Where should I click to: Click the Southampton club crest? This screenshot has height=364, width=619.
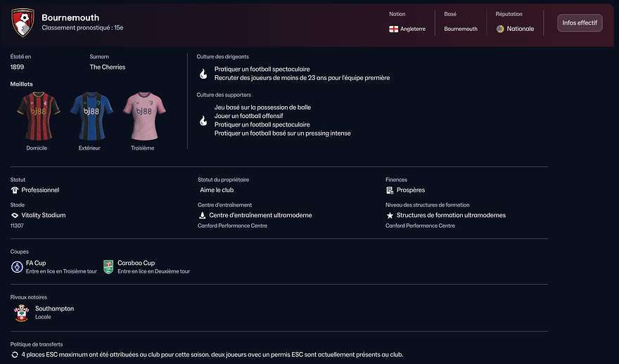22,313
